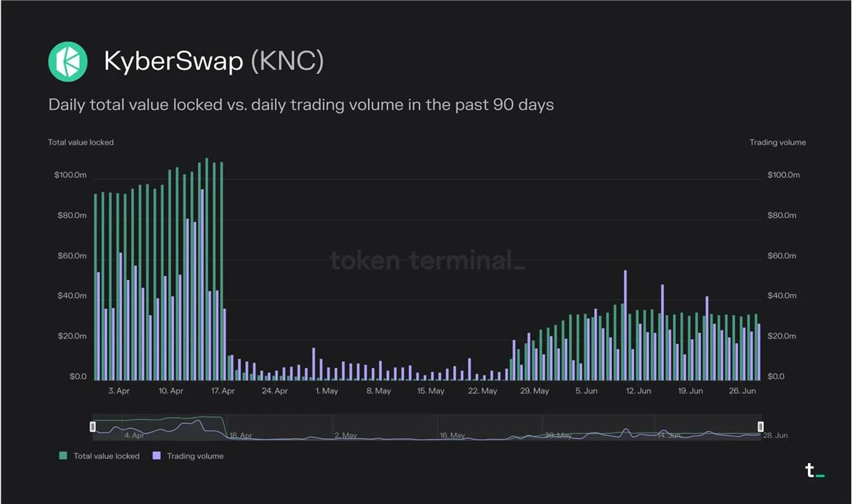The image size is (852, 504).
Task: Click the right handle of the range navigator
Action: (x=760, y=426)
